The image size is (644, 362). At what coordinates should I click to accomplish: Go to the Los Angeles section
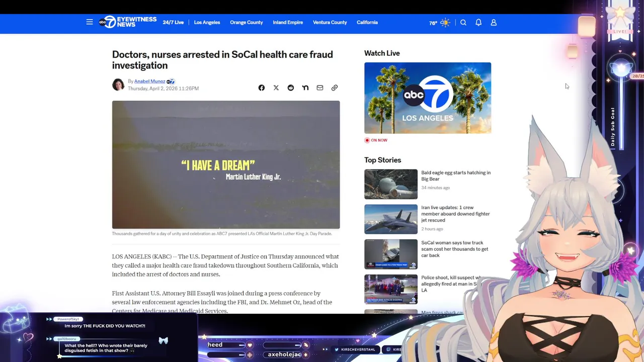[x=207, y=22]
